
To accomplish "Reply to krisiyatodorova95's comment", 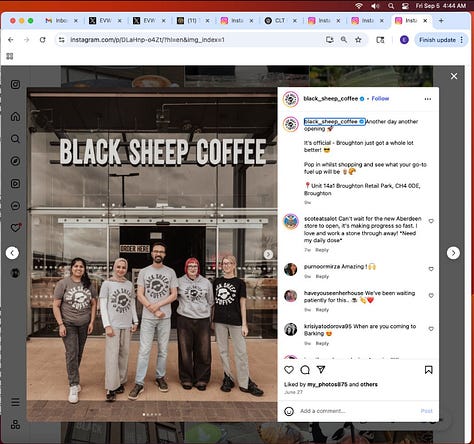I will coord(322,343).
